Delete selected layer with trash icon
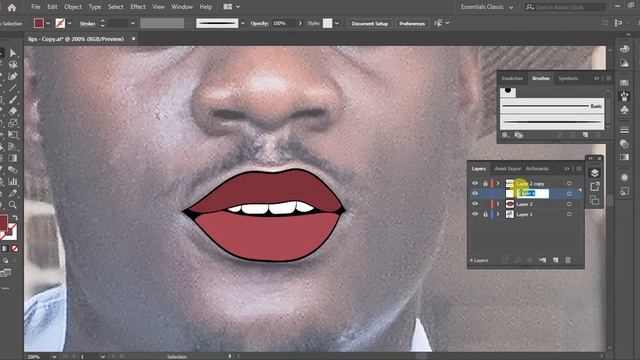Screen dimensions: 640x360 coord(568,260)
